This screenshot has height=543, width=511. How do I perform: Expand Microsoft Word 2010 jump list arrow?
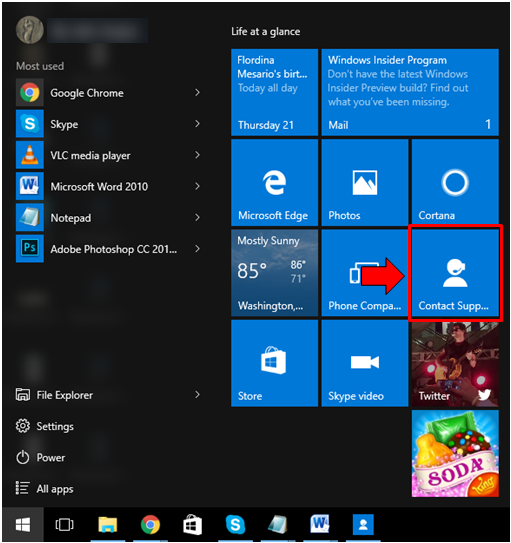point(197,186)
